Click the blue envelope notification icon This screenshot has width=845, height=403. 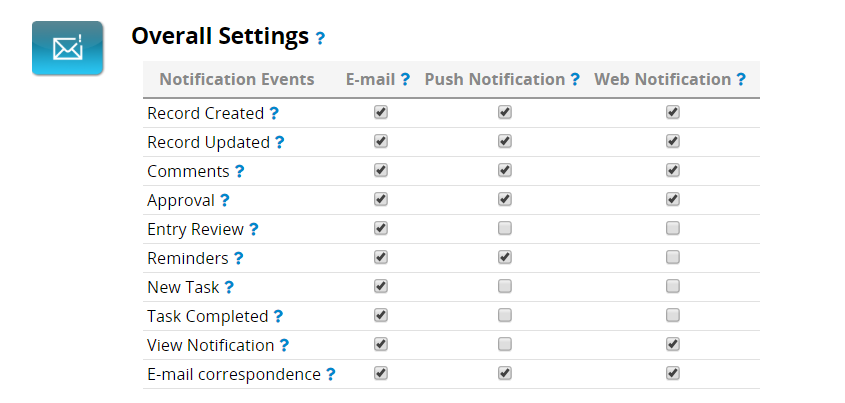pos(67,48)
